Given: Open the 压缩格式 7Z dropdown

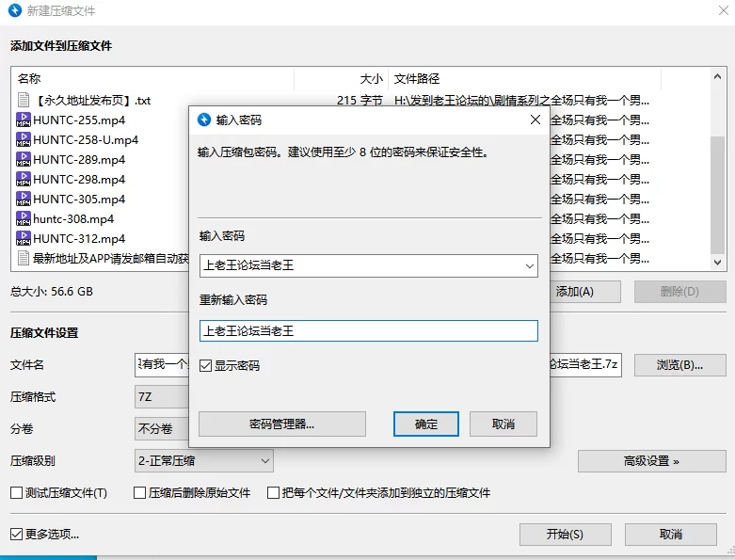Looking at the screenshot, I should [162, 397].
